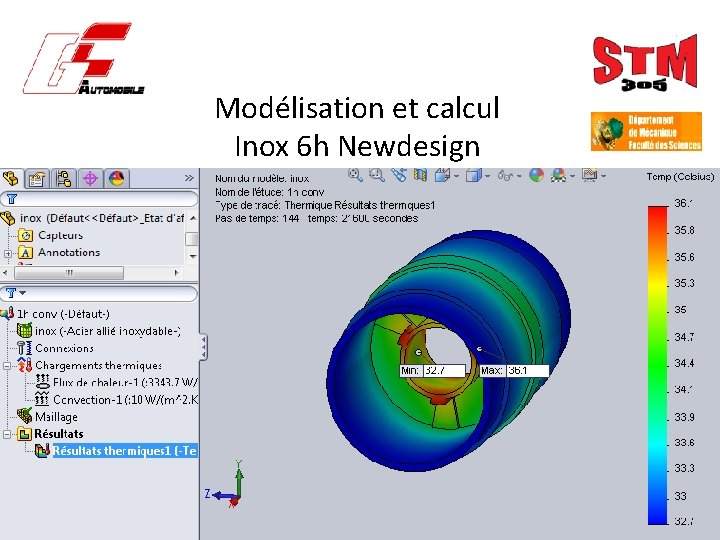Screen dimensions: 720x540
Task: Click the Convection-1 wavy arrows icon
Action: pos(42,399)
